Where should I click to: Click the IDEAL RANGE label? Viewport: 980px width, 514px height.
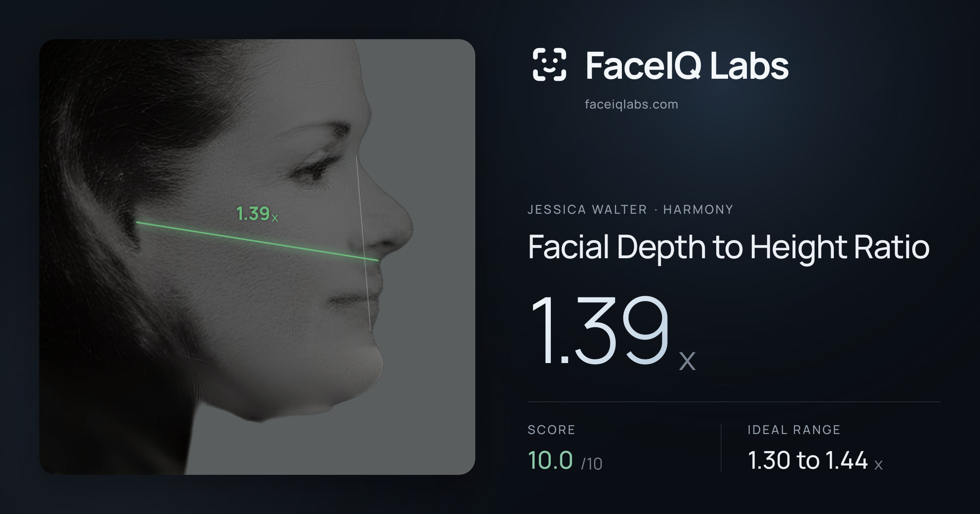tap(794, 430)
